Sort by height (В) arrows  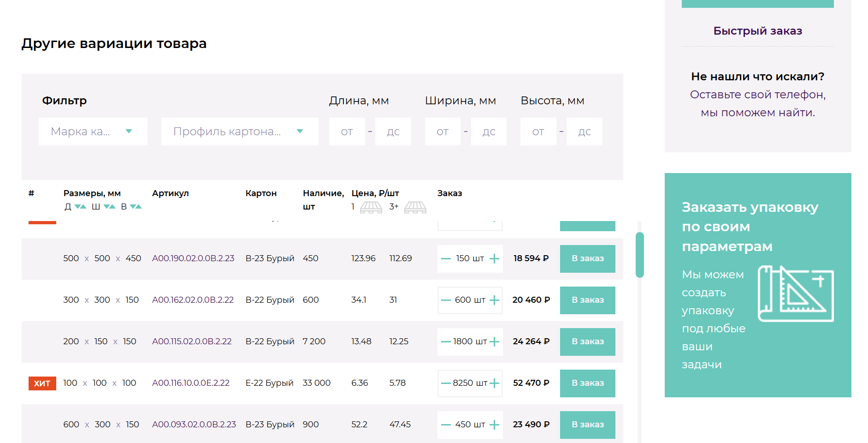point(136,207)
